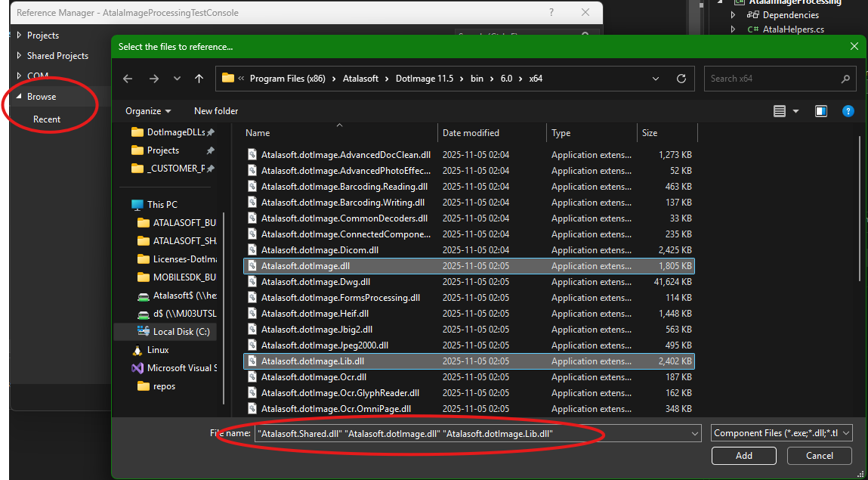
Task: Open the Component Files type filter
Action: pos(782,433)
